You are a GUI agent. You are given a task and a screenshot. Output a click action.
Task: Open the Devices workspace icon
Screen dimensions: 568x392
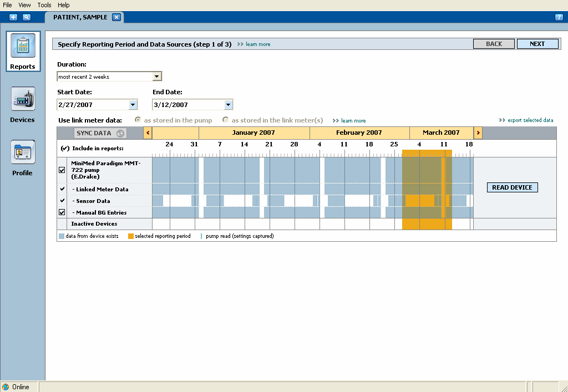point(23,99)
